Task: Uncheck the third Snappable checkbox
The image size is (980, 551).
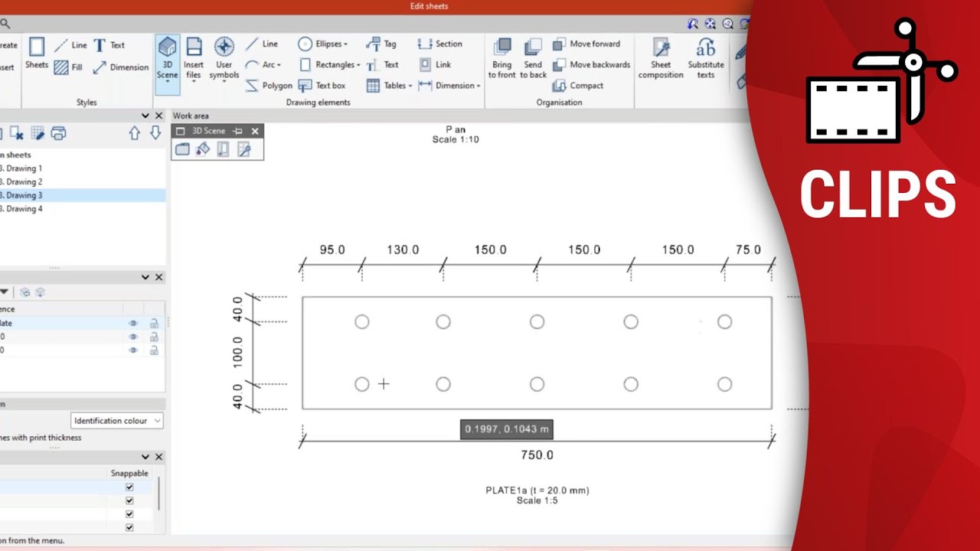Action: (x=129, y=514)
